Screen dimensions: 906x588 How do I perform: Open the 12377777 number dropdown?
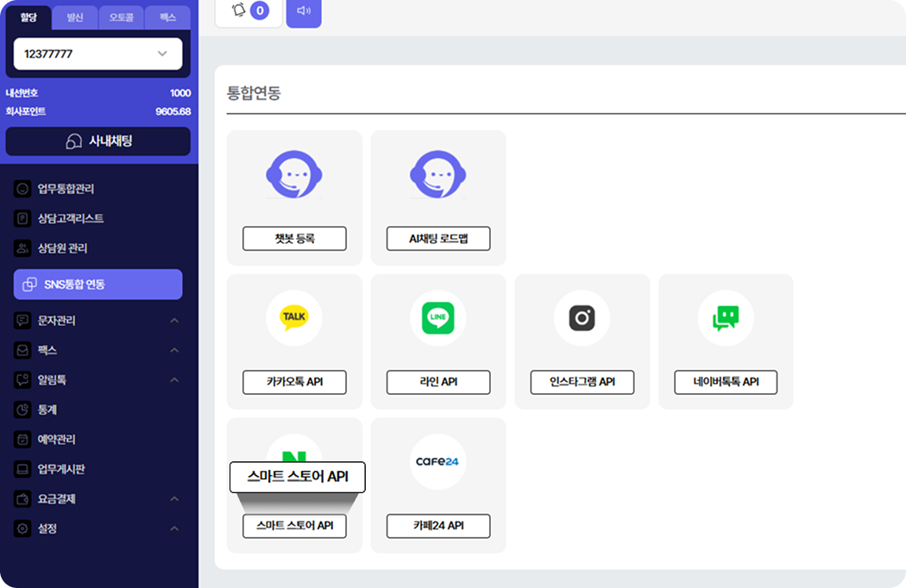98,53
